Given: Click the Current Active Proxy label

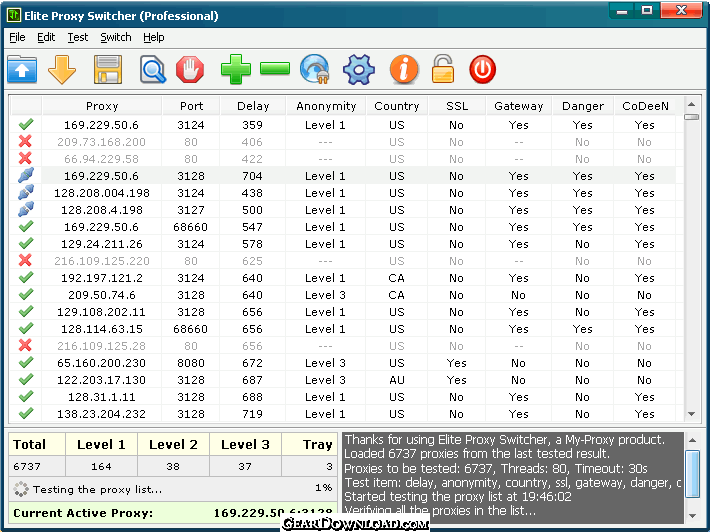Looking at the screenshot, I should [83, 513].
